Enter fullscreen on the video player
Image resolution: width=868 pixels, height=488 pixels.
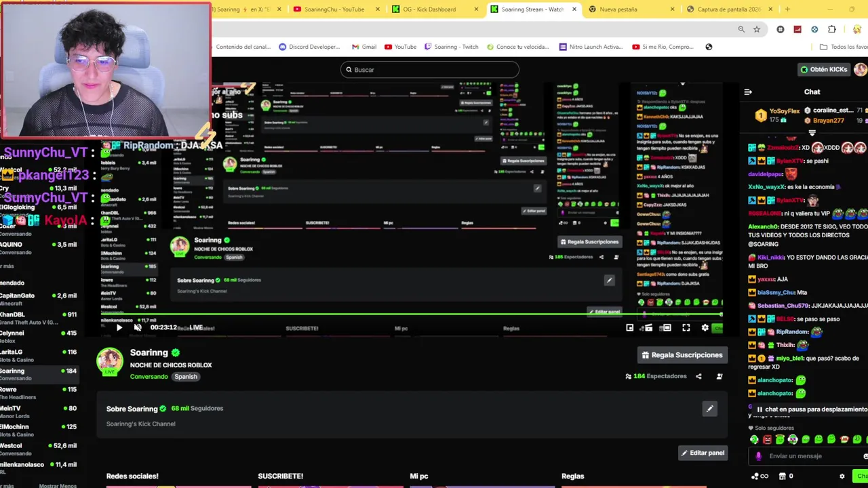click(x=686, y=328)
